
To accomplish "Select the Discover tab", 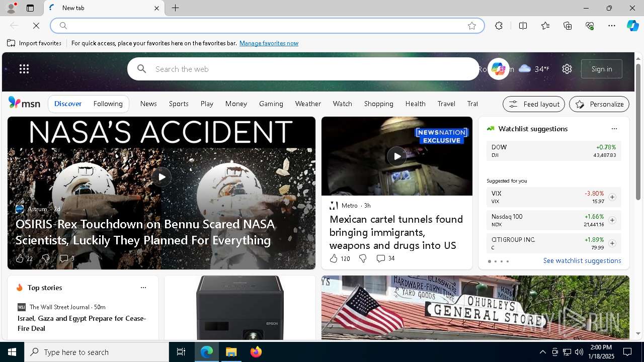I will pos(68,104).
